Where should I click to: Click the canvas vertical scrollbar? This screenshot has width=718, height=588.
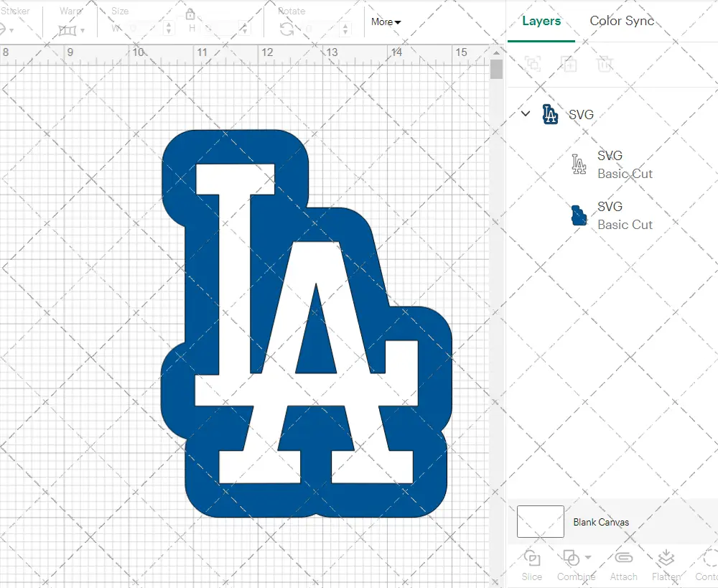click(496, 70)
